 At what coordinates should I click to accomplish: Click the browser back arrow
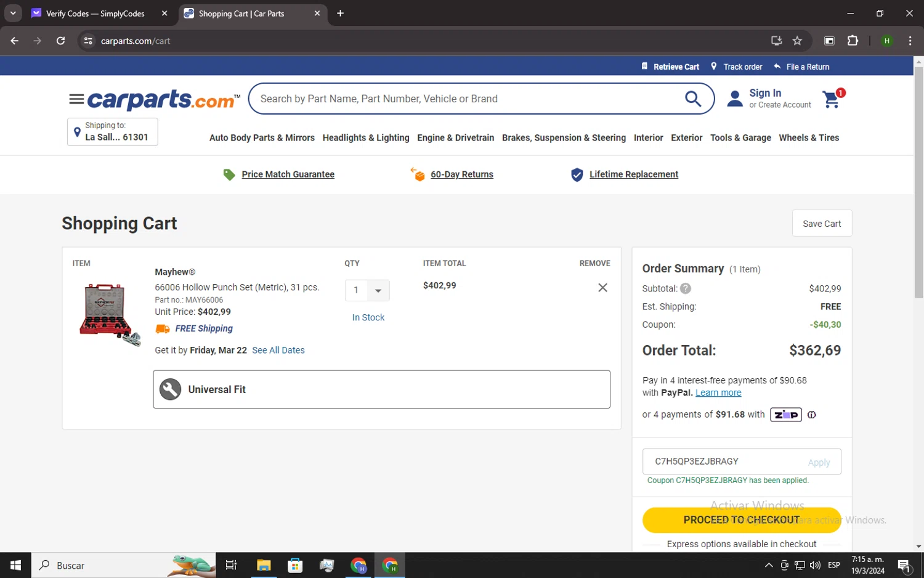point(15,41)
